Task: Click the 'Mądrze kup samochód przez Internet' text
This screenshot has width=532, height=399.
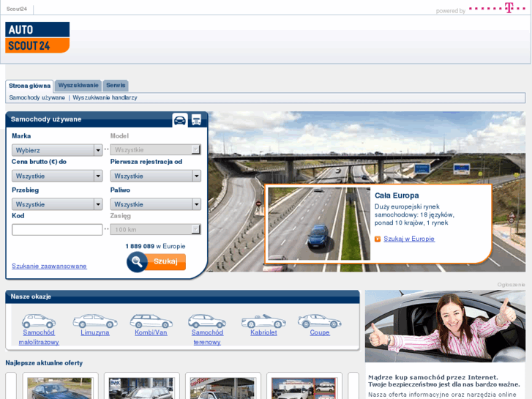Action: coord(433,377)
